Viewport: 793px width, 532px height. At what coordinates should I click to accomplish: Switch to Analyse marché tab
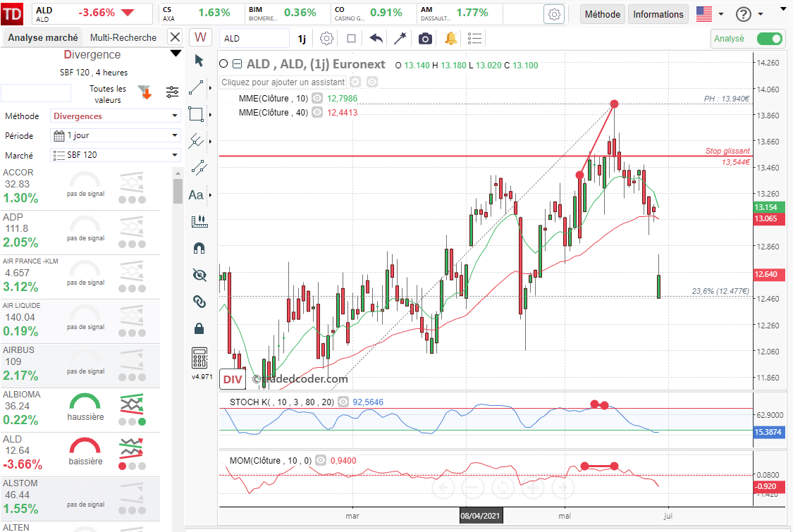[x=43, y=37]
